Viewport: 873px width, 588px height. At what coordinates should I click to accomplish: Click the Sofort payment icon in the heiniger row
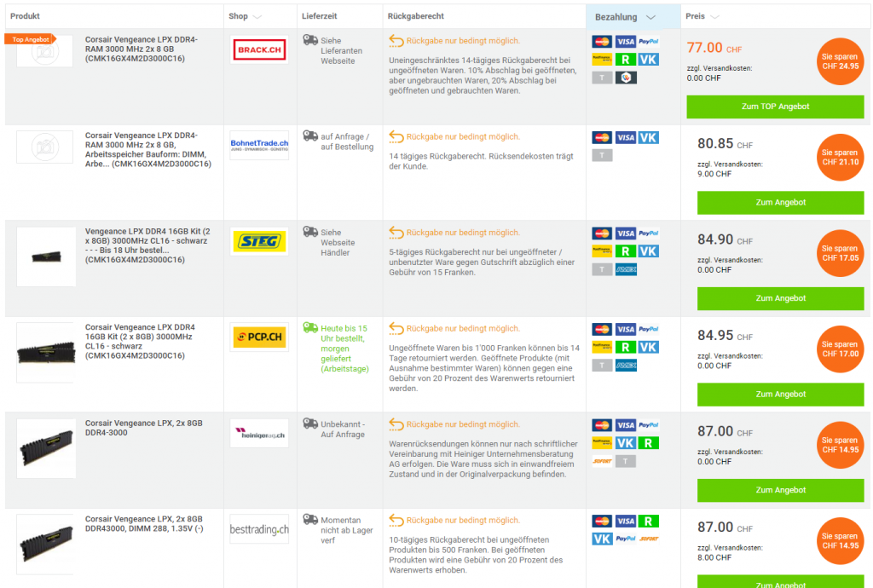(x=602, y=461)
